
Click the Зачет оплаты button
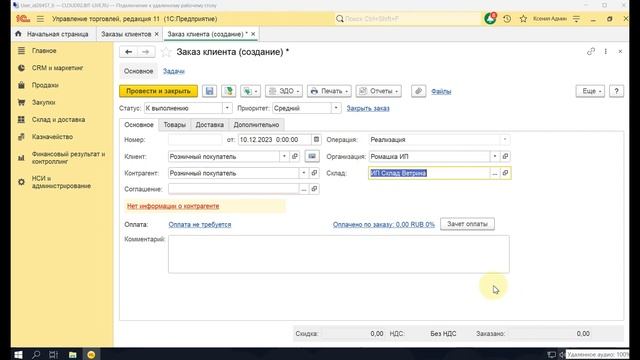click(467, 224)
